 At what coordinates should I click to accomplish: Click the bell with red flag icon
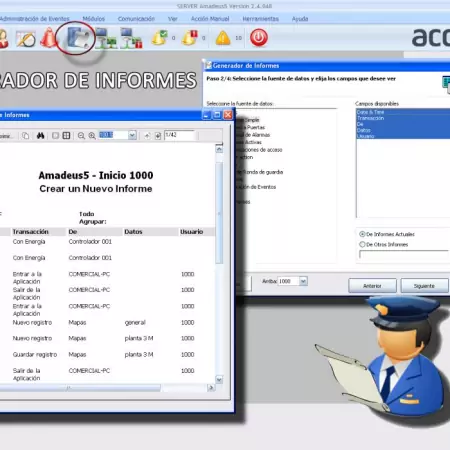tap(190, 37)
